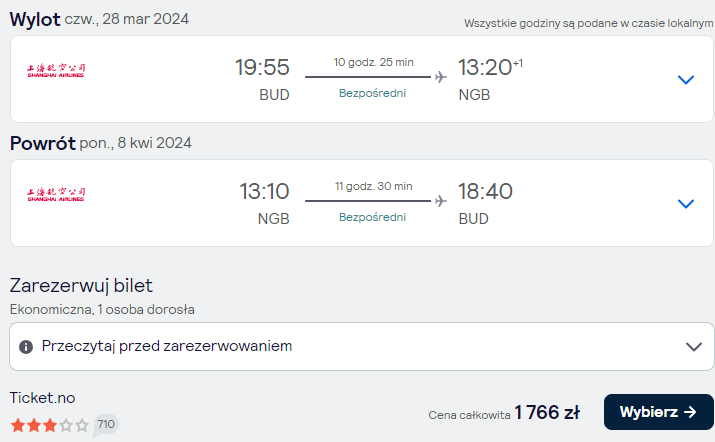Click the Wybierz button

[658, 412]
